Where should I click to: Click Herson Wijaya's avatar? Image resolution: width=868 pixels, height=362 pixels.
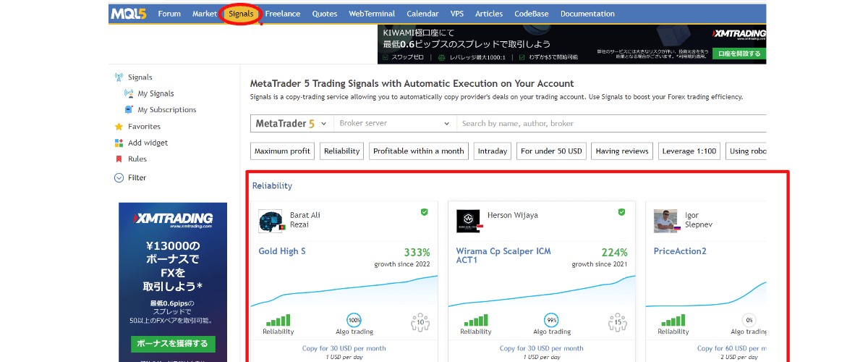468,222
